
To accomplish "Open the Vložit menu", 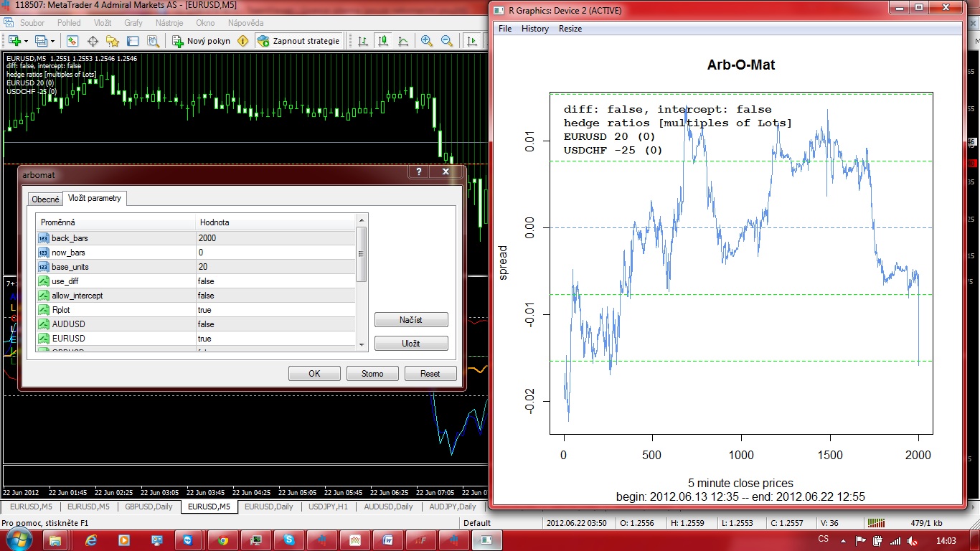I will [103, 23].
